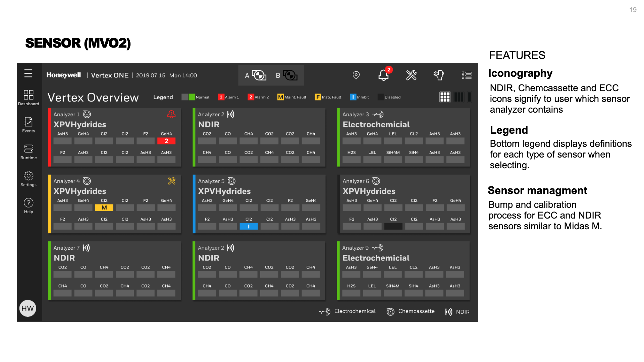
Task: Open Runtime in the sidebar
Action: click(x=29, y=152)
